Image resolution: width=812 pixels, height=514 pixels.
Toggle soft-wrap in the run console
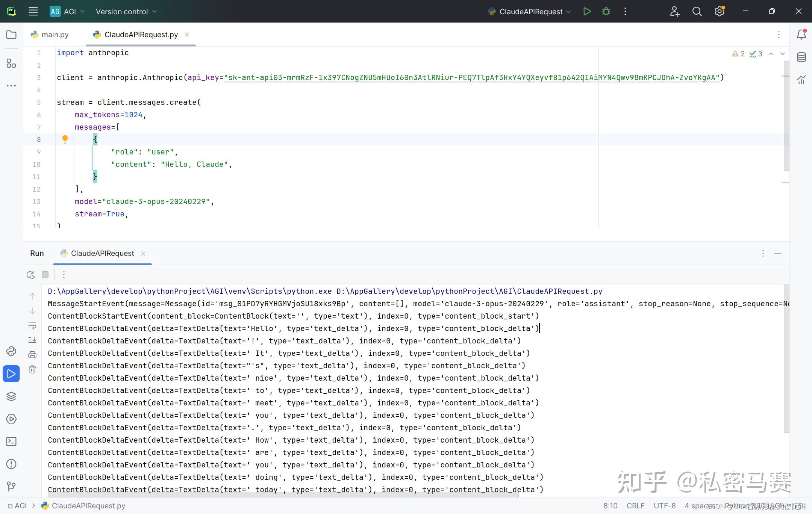(32, 325)
